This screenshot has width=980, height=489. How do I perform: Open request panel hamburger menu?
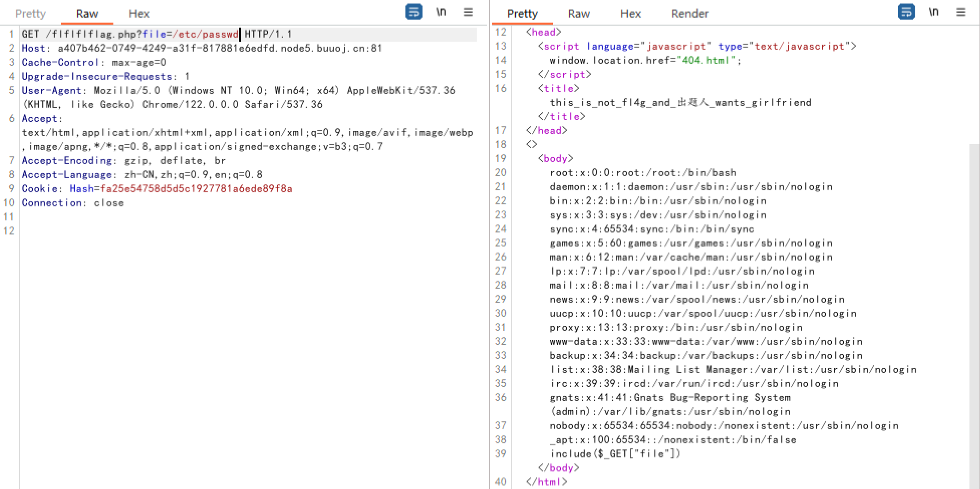click(468, 12)
